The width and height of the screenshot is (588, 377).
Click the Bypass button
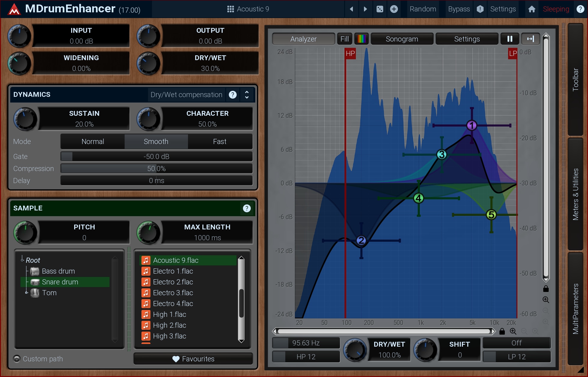tap(459, 9)
